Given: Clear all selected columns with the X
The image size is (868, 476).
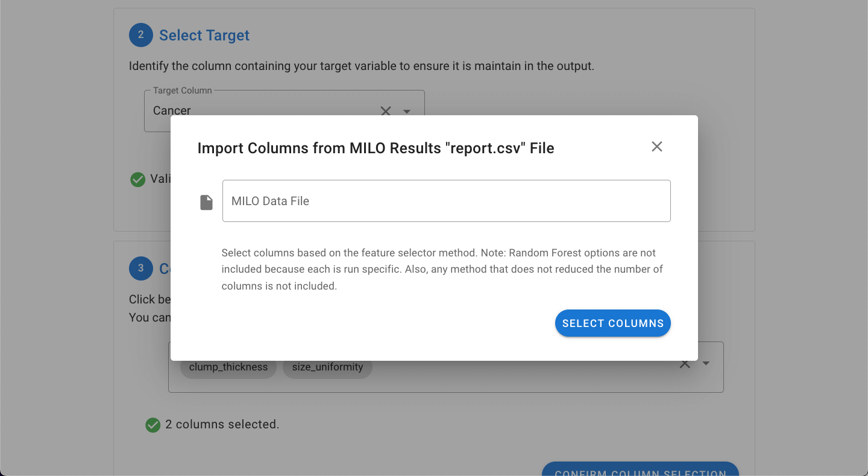Looking at the screenshot, I should click(x=685, y=364).
